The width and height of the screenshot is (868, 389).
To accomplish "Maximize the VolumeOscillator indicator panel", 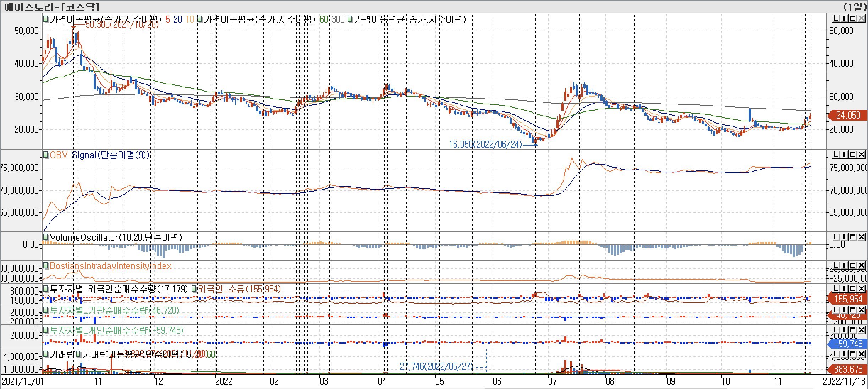I will 853,236.
